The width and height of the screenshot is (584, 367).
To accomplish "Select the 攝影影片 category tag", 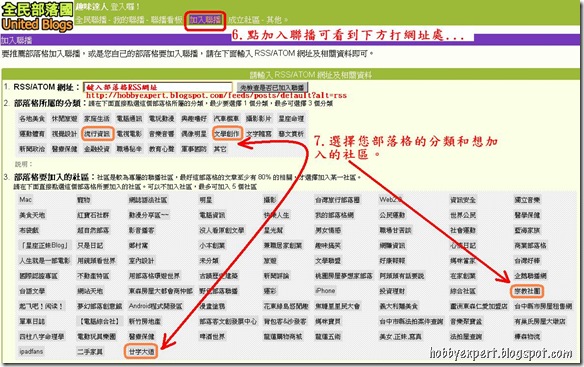I will tap(259, 119).
